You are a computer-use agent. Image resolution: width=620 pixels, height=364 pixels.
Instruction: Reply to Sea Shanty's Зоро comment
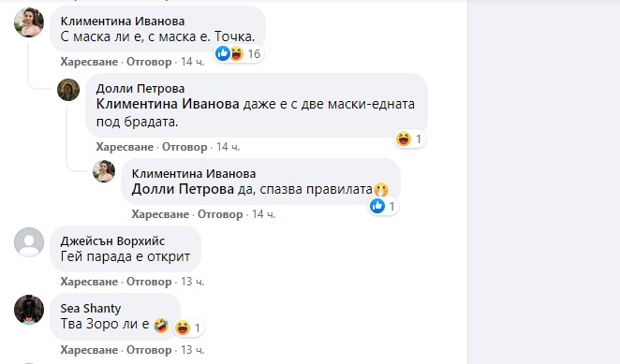pyautogui.click(x=149, y=350)
